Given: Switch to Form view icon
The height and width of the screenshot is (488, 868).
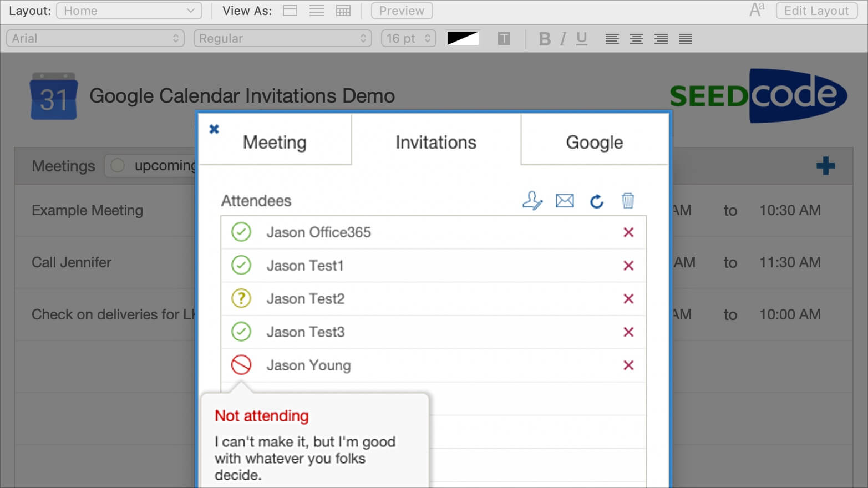Looking at the screenshot, I should [x=290, y=11].
